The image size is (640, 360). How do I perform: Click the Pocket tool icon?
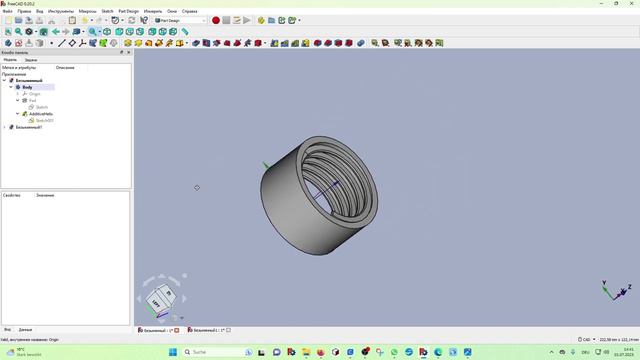click(196, 43)
